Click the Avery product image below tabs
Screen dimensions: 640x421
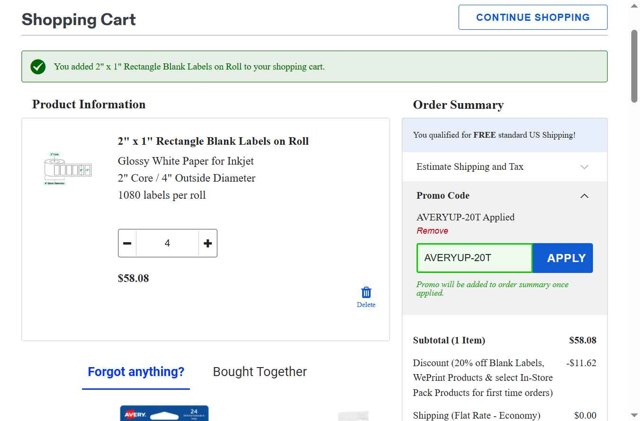click(x=163, y=413)
